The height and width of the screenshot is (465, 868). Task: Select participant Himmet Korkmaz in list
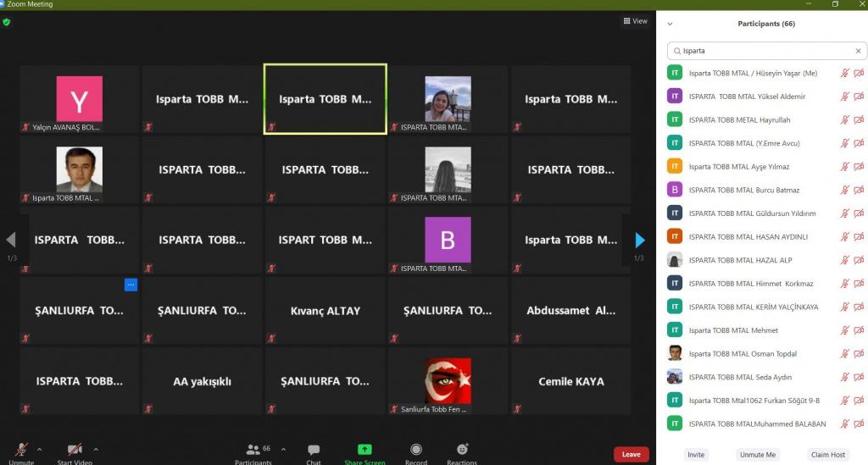point(766,284)
